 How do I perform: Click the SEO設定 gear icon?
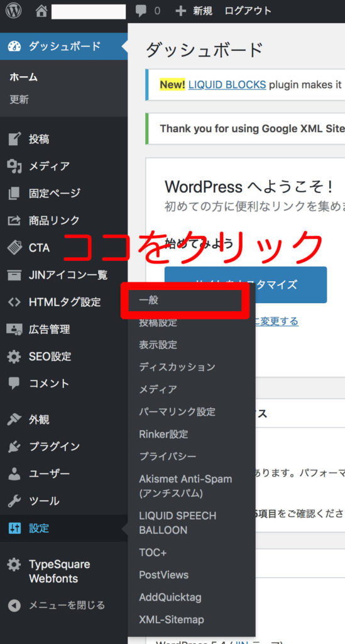[x=14, y=357]
